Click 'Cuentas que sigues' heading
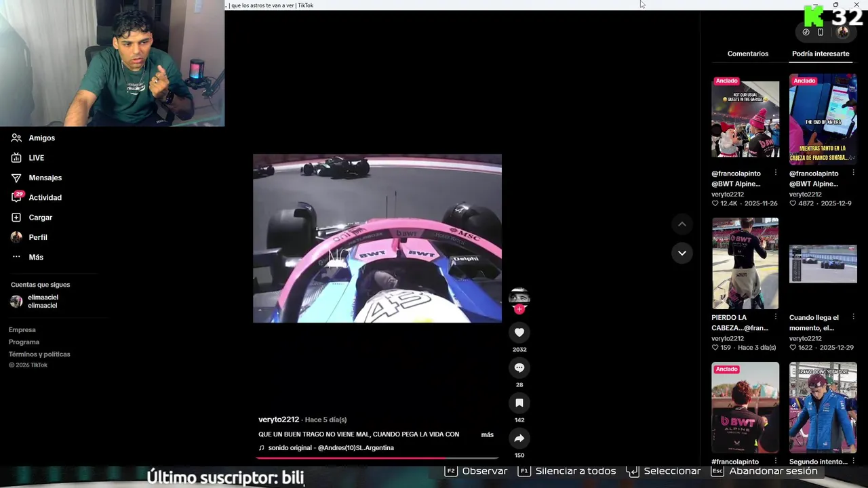The width and height of the screenshot is (868, 488). (x=40, y=285)
